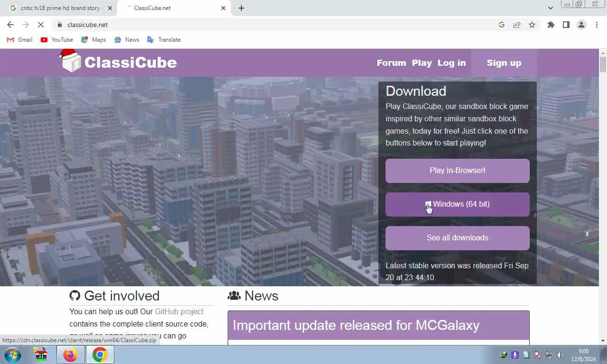Open Firefox from the taskbar
The height and width of the screenshot is (364, 607).
point(71,355)
